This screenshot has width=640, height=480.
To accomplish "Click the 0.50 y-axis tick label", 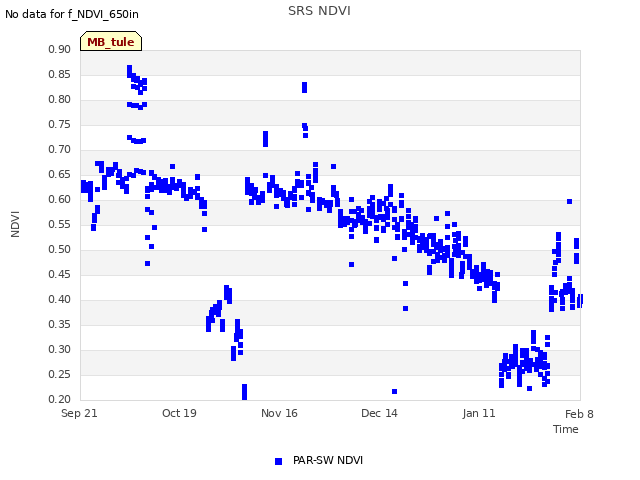I will click(59, 249).
